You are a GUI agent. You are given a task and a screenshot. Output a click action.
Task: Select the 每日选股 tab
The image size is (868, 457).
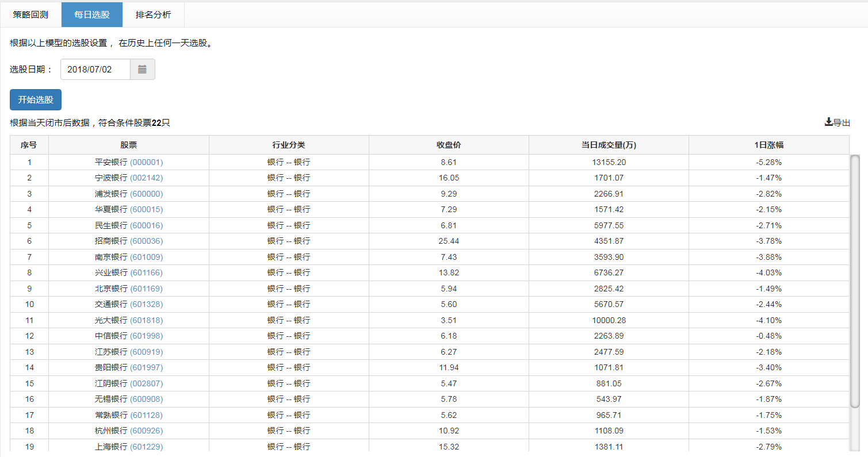coord(92,15)
